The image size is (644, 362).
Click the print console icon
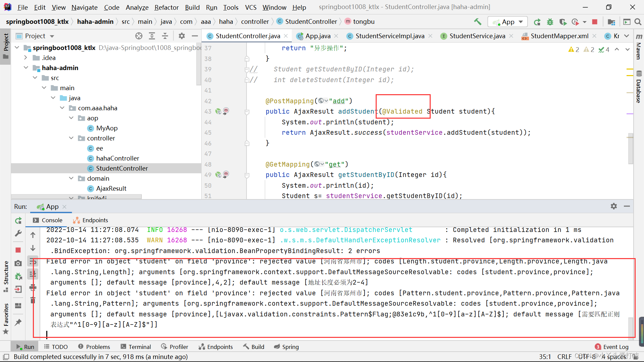33,288
